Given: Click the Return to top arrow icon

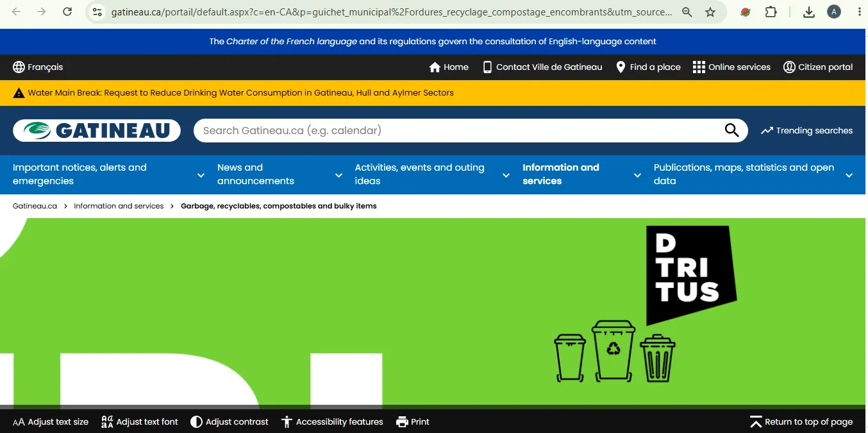Looking at the screenshot, I should [756, 422].
